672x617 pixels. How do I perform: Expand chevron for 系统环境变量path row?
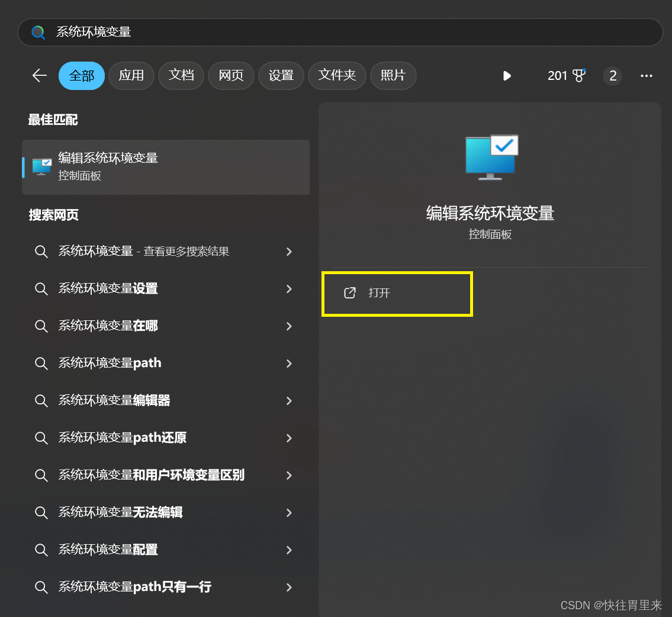(290, 364)
